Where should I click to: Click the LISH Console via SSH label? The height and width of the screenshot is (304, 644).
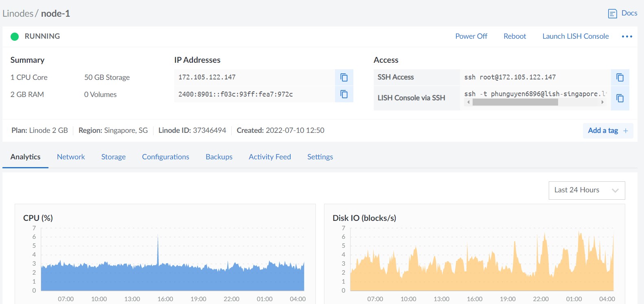pyautogui.click(x=411, y=98)
